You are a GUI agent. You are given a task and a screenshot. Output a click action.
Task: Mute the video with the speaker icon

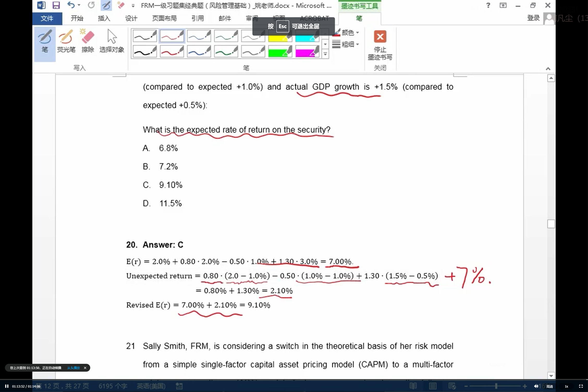point(536,386)
